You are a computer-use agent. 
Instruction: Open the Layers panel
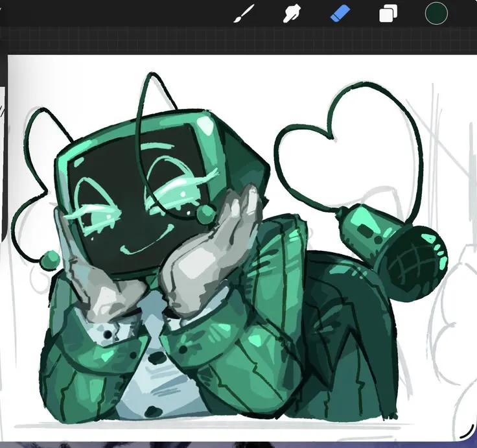coord(388,14)
